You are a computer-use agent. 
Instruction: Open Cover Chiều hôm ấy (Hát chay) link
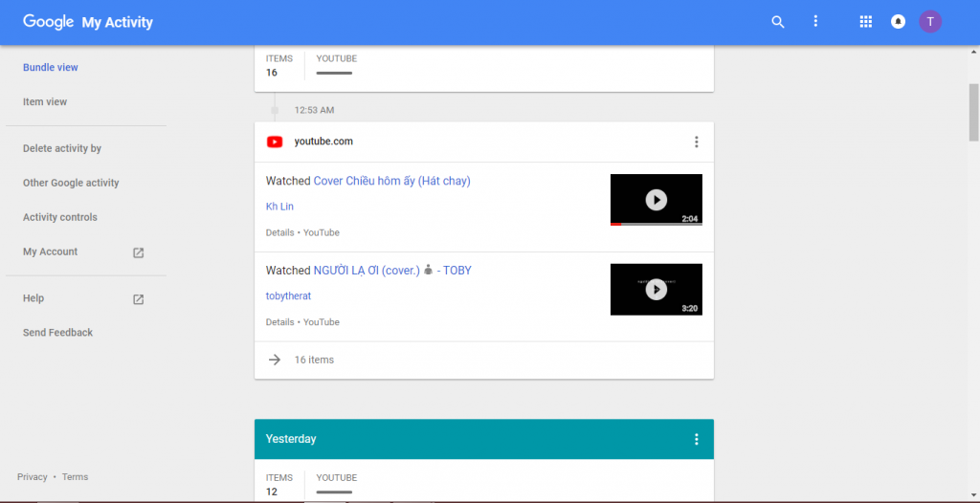391,181
